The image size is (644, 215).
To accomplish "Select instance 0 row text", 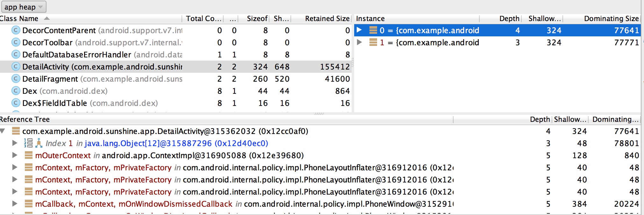I will tap(429, 30).
